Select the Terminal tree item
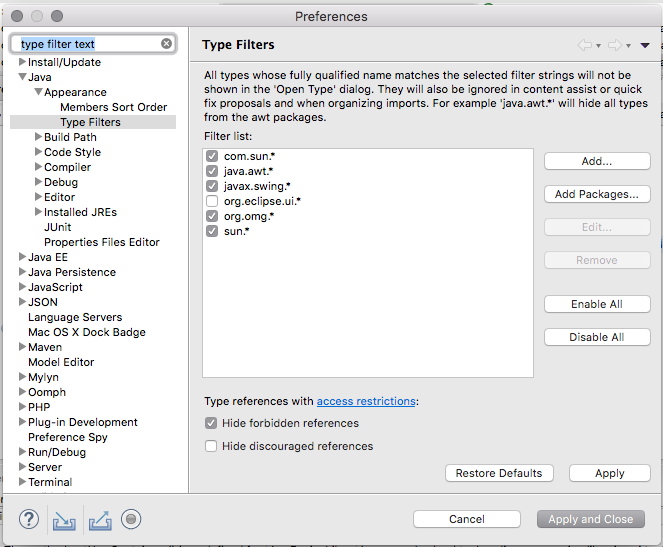The width and height of the screenshot is (663, 547). pyautogui.click(x=50, y=482)
